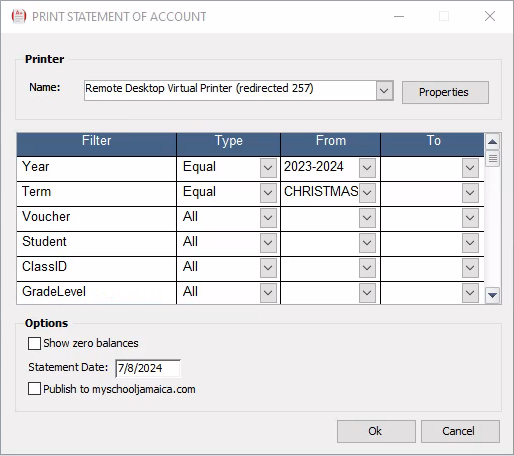The image size is (514, 456).
Task: Click Equal type in Year row
Action: pyautogui.click(x=199, y=167)
